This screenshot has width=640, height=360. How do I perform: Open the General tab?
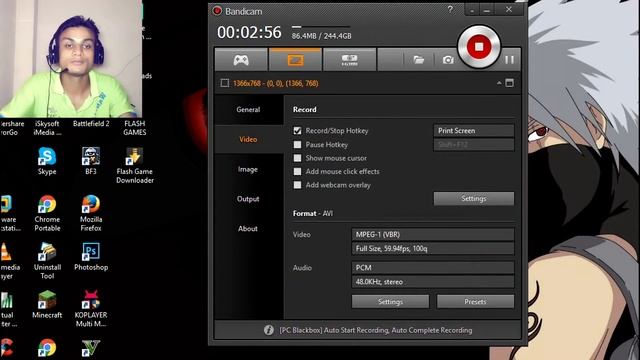point(248,109)
